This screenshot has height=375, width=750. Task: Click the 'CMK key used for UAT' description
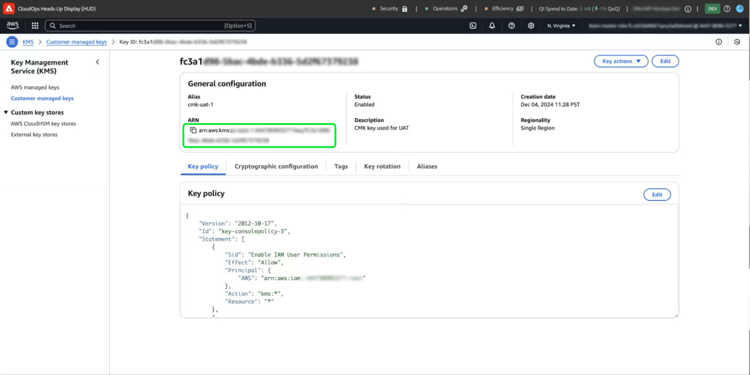coord(382,128)
